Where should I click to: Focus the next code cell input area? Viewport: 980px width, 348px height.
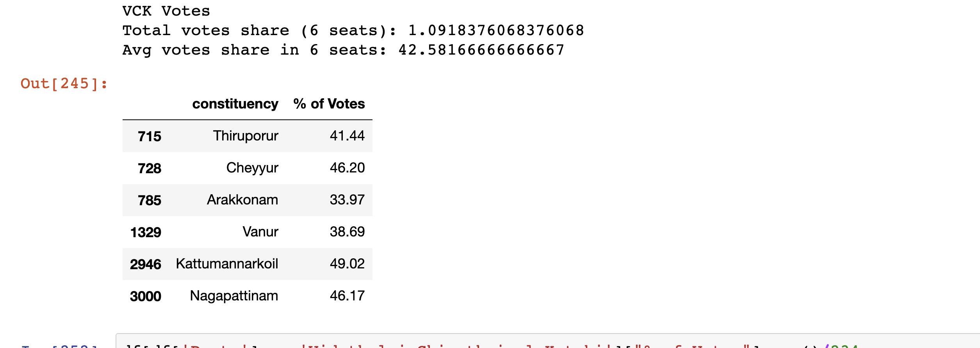point(548,341)
